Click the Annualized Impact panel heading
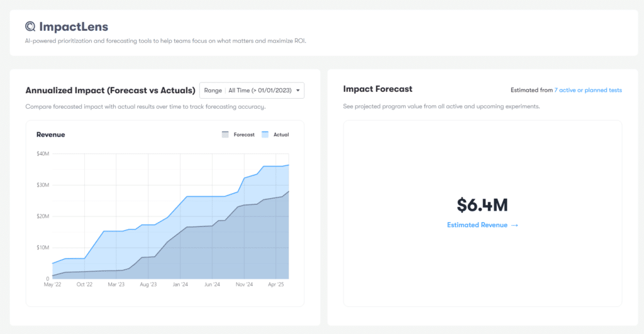 110,91
